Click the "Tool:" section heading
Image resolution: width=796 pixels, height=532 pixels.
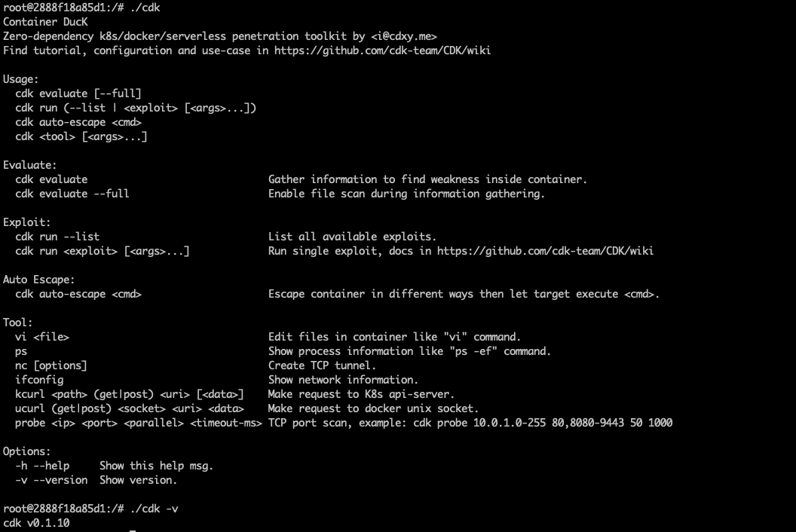pos(18,323)
